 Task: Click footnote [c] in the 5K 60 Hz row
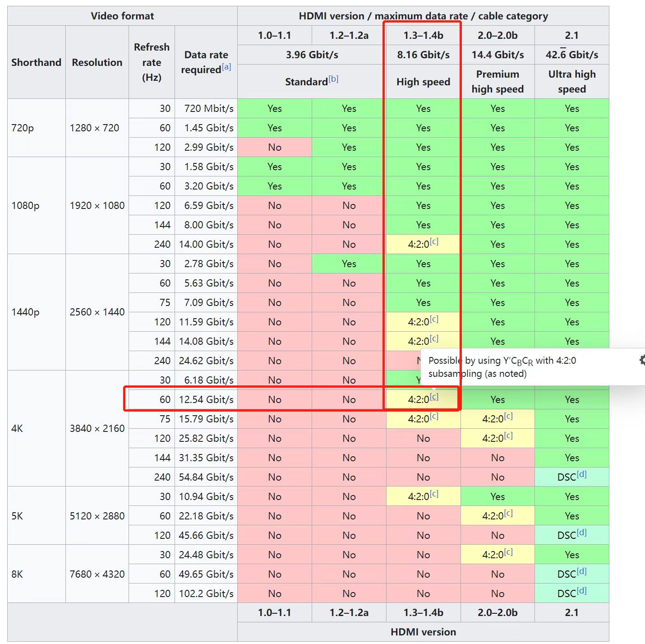508,513
